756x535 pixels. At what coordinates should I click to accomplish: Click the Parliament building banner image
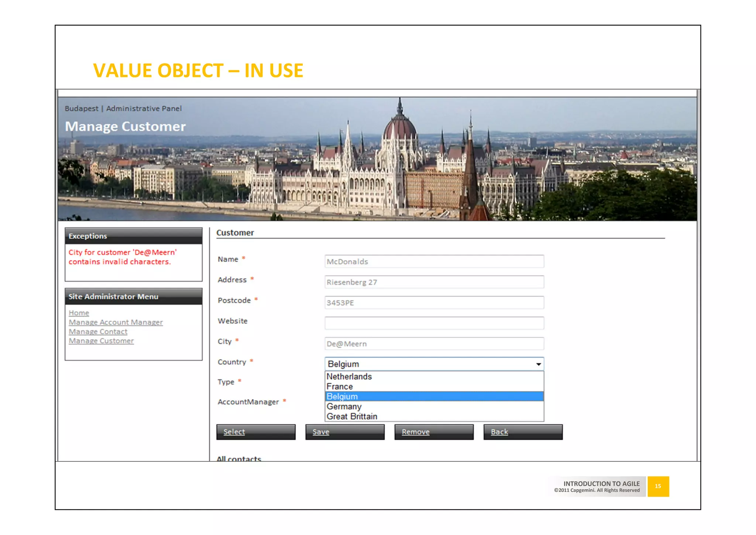377,159
